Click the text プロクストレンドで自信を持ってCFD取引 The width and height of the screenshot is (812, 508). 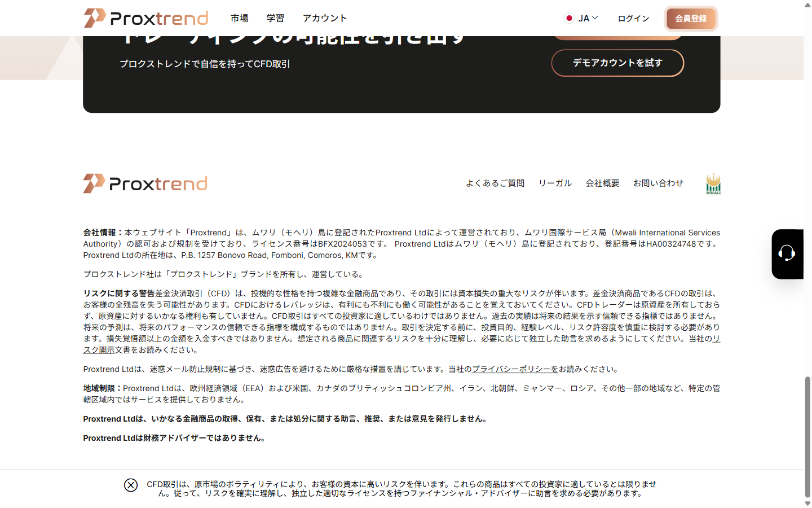tap(205, 64)
